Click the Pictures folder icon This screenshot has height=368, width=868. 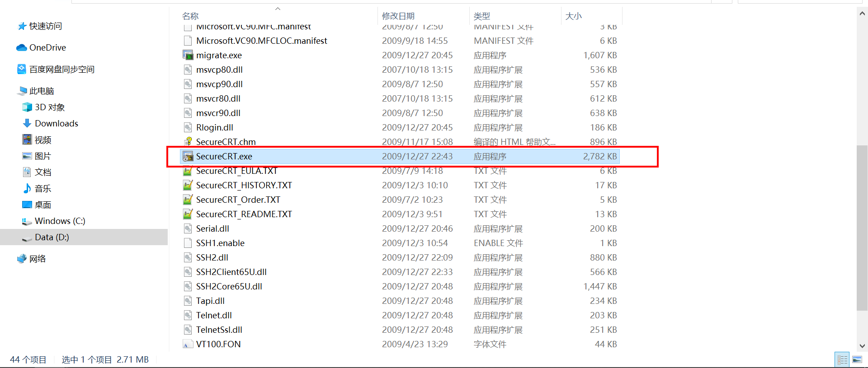click(x=27, y=156)
